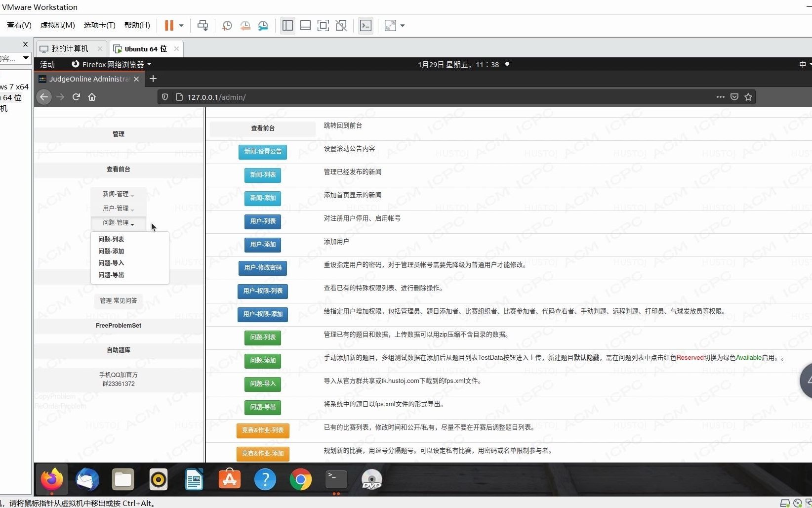Click the 新闻-设置公告 button
Image resolution: width=812 pixels, height=508 pixels.
[263, 152]
